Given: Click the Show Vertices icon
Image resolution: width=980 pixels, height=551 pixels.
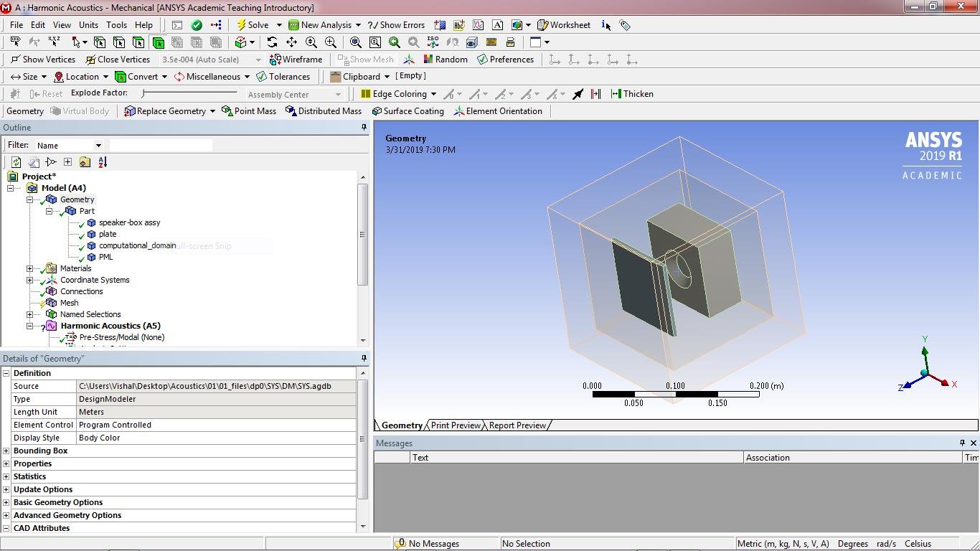Looking at the screenshot, I should coord(15,60).
